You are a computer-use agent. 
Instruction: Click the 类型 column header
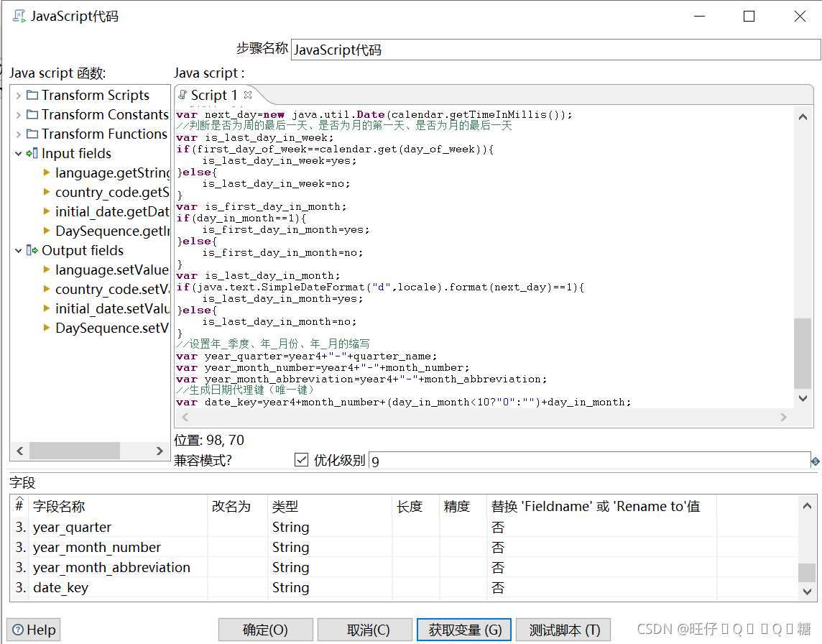330,506
